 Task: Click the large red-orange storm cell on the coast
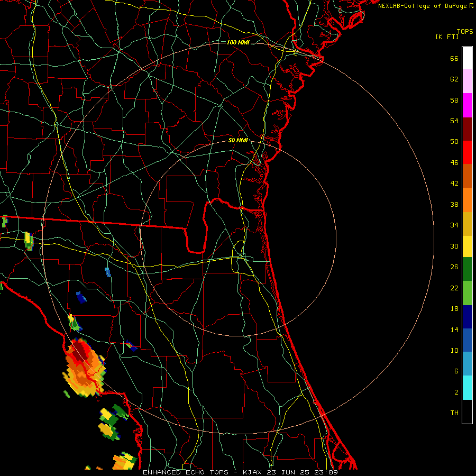pos(84,368)
